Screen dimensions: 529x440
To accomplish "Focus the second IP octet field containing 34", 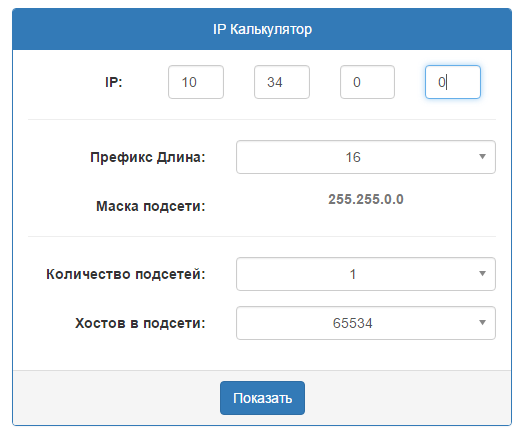I will 282,82.
